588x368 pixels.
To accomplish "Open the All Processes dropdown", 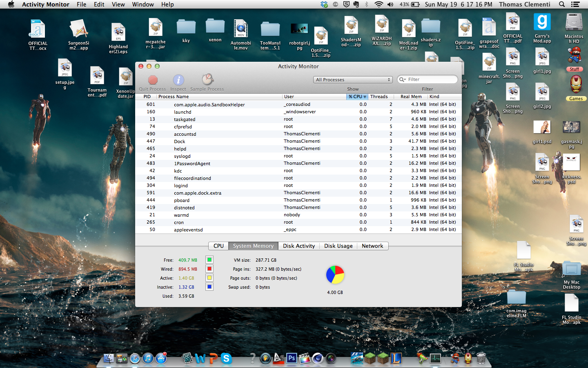I will [x=353, y=80].
